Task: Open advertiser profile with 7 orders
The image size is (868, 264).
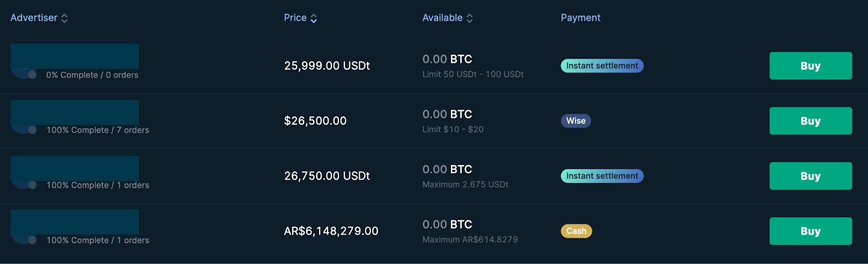Action: click(74, 112)
